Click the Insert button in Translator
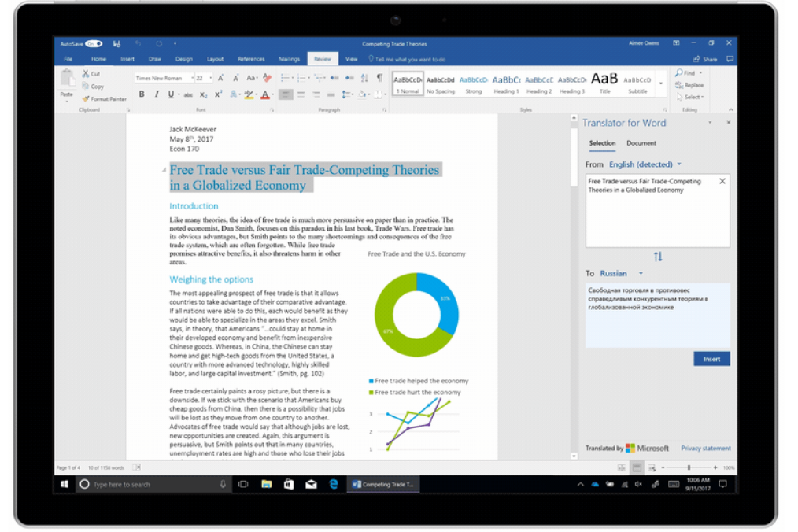The width and height of the screenshot is (798, 532). click(x=711, y=359)
